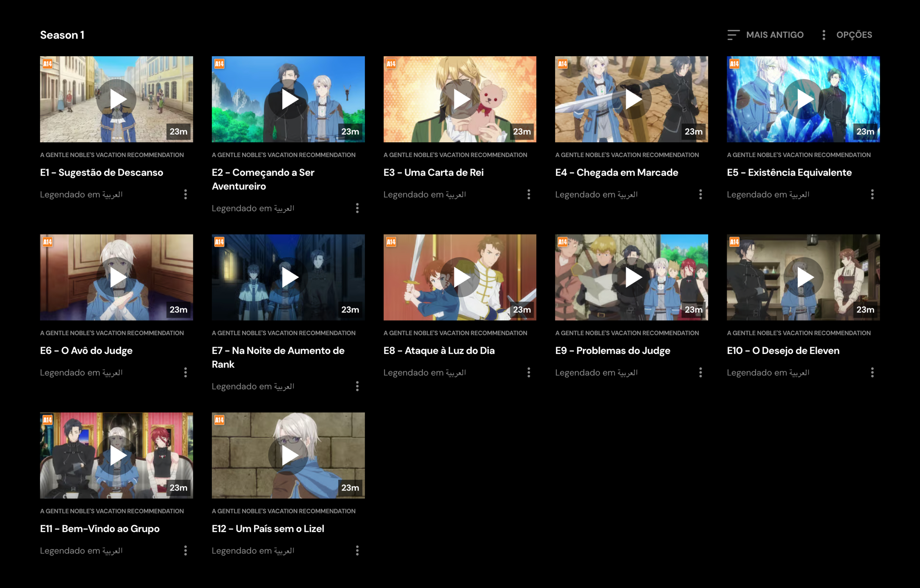Play E8 Ataque à Luz do Dia thumbnail
Screen dimensions: 920x588
tap(460, 277)
